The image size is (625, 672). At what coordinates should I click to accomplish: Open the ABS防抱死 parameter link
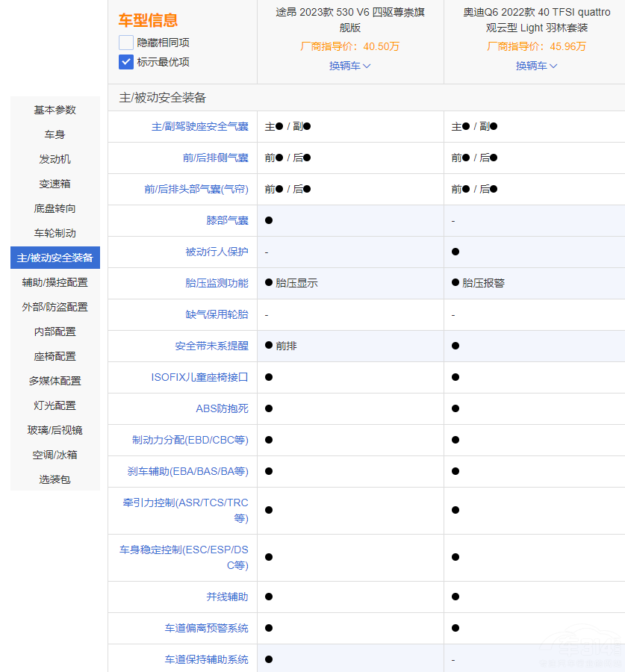tap(222, 408)
